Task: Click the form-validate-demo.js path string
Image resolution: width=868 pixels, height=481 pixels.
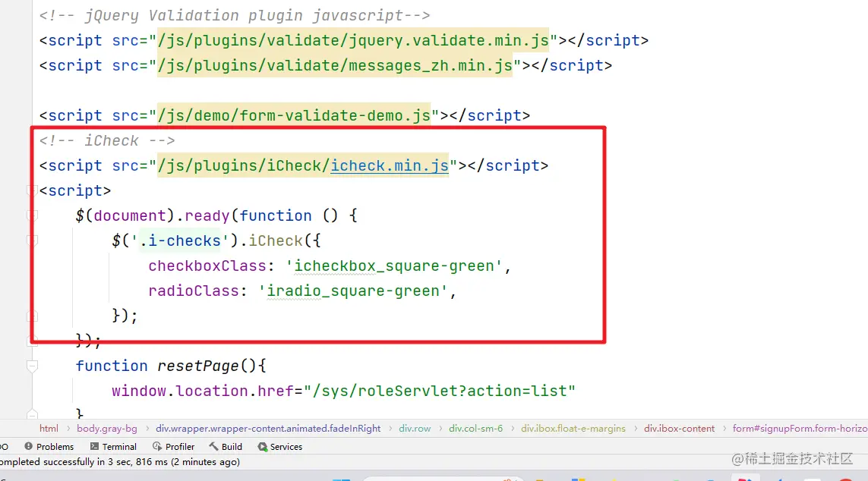Action: (x=294, y=115)
